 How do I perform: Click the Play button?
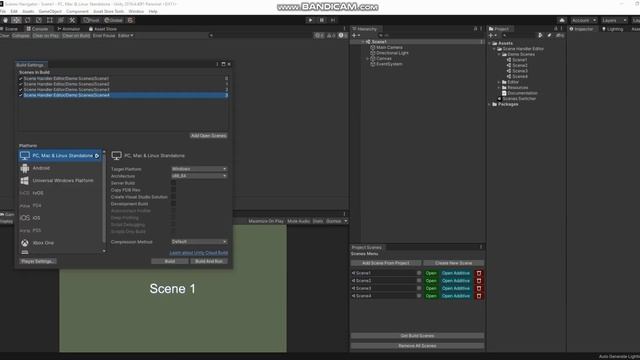310,20
